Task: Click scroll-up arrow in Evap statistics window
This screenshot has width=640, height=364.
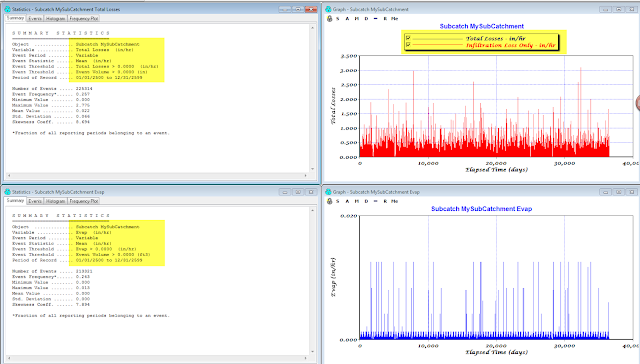Action: (x=313, y=211)
